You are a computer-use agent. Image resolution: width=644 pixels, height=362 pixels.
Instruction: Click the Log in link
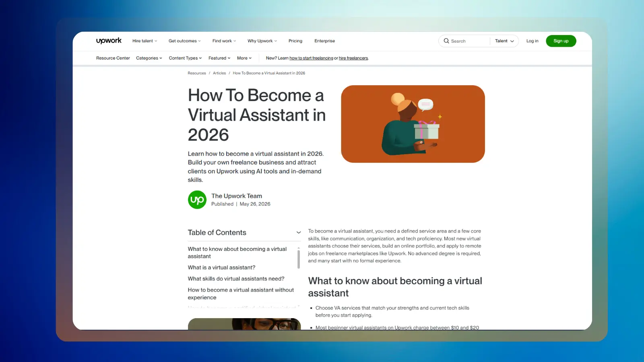tap(532, 41)
